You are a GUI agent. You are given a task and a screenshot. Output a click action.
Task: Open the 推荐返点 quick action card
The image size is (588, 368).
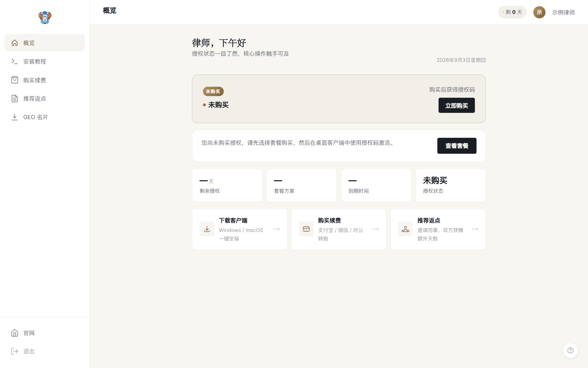pos(438,229)
